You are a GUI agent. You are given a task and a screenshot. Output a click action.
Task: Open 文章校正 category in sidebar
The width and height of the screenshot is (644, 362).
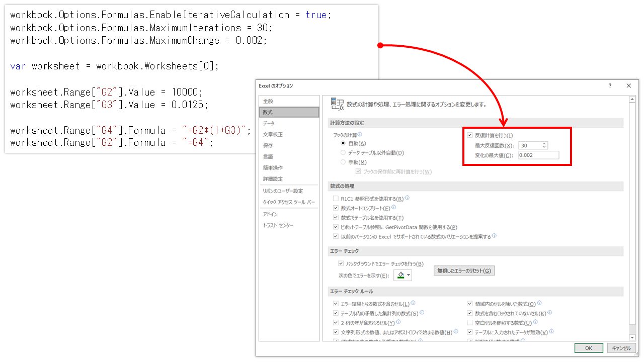289,134
